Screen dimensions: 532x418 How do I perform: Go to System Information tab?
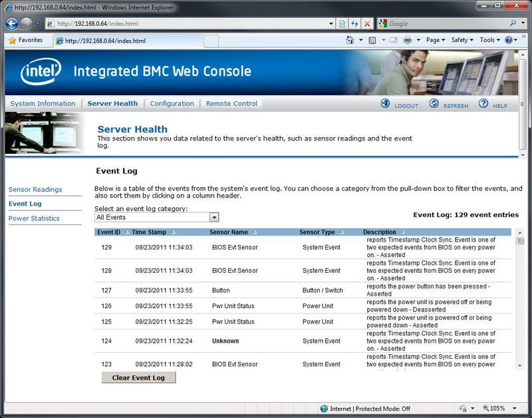43,104
